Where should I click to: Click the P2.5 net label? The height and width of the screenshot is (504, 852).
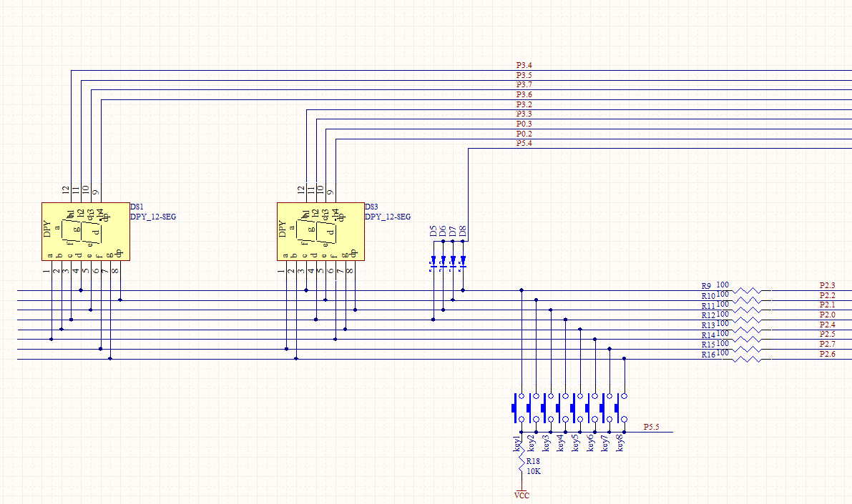click(828, 334)
